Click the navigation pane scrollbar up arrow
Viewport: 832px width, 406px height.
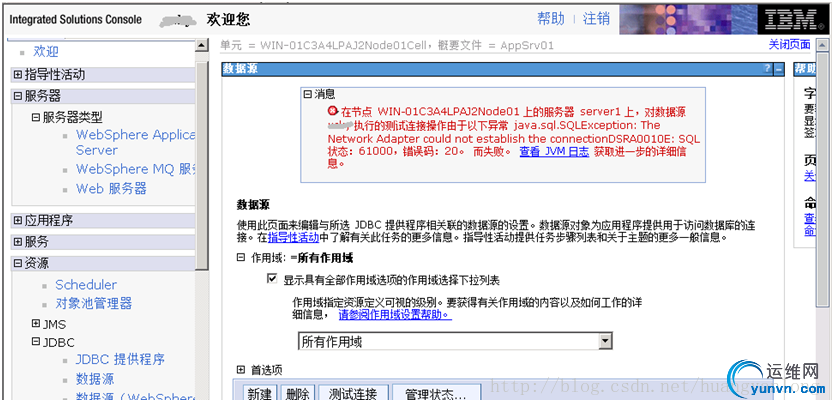pos(202,46)
